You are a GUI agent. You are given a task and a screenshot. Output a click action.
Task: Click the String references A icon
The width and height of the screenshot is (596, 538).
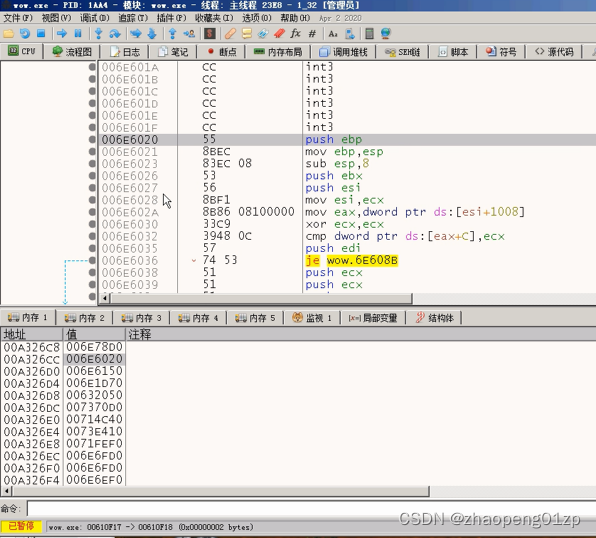333,33
